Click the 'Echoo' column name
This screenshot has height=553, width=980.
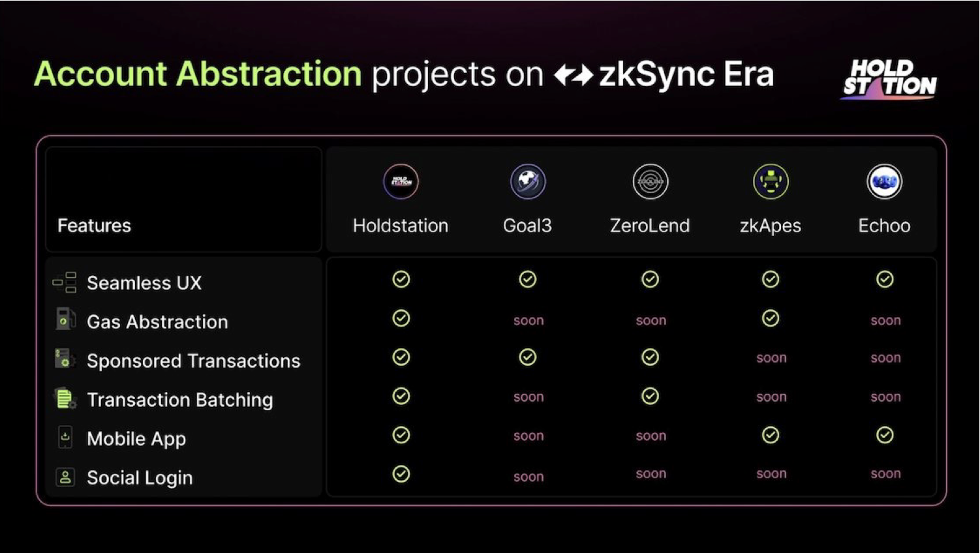pyautogui.click(x=884, y=226)
